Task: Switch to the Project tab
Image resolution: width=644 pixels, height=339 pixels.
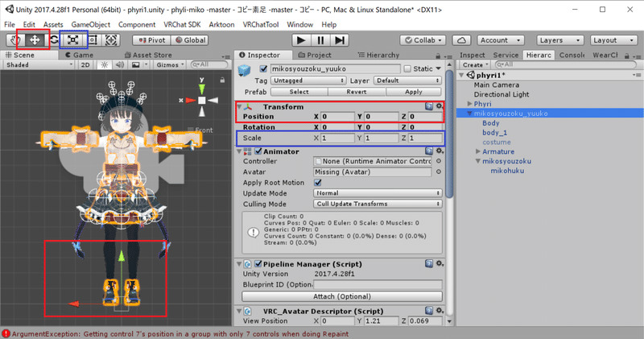Action: coord(315,55)
